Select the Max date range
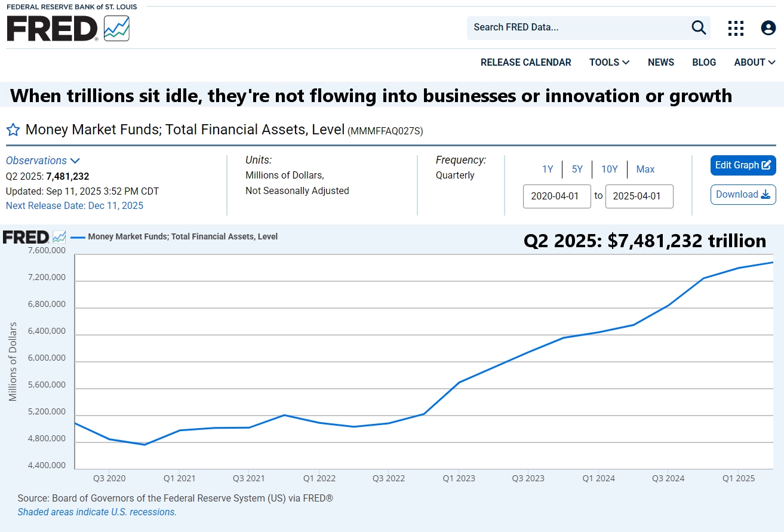The image size is (784, 532). [645, 170]
